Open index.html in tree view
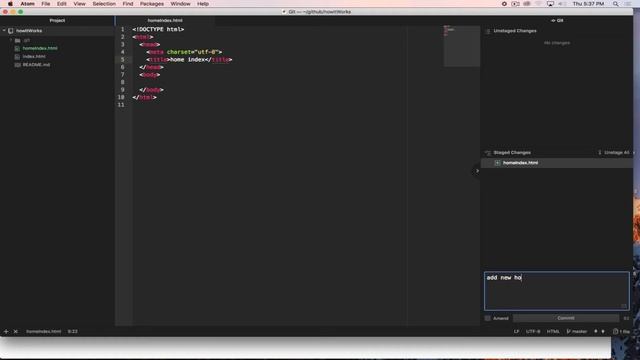This screenshot has height=360, width=640. (34, 56)
